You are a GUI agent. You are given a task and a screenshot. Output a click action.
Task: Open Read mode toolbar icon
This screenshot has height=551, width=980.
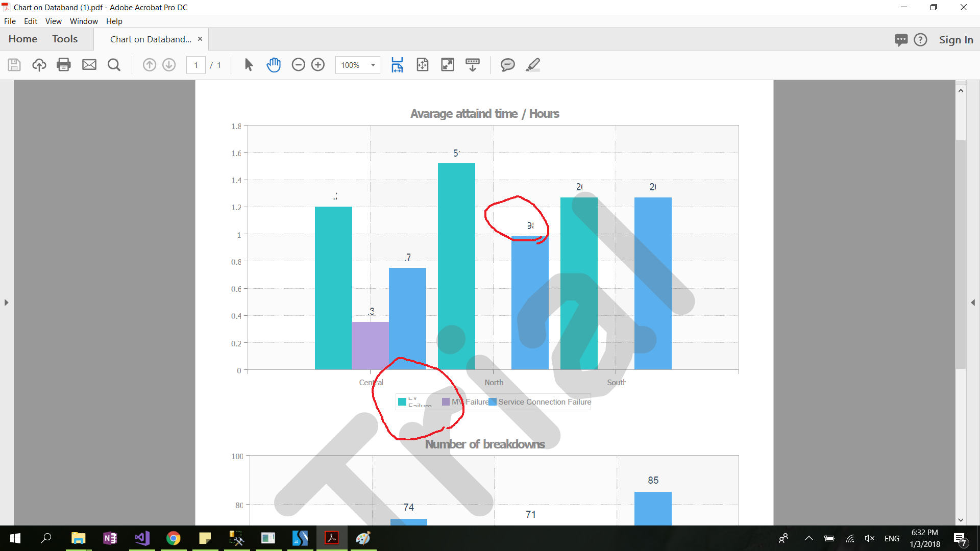(473, 65)
